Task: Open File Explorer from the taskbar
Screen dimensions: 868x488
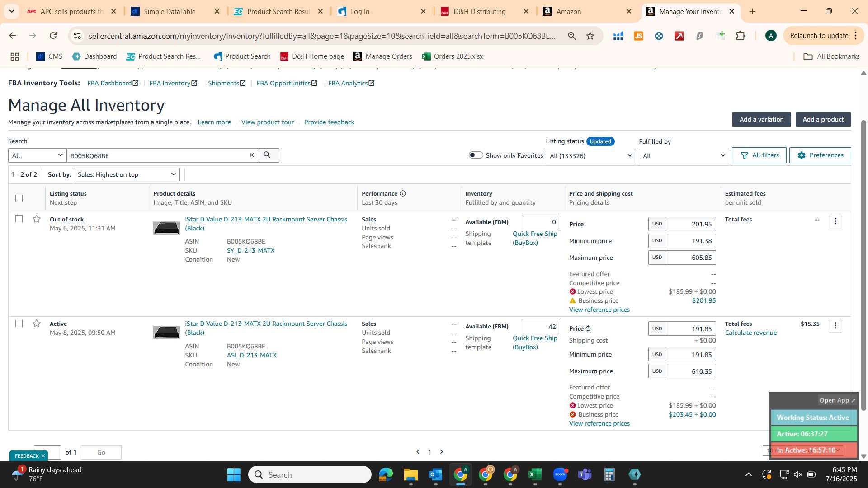Action: point(410,474)
